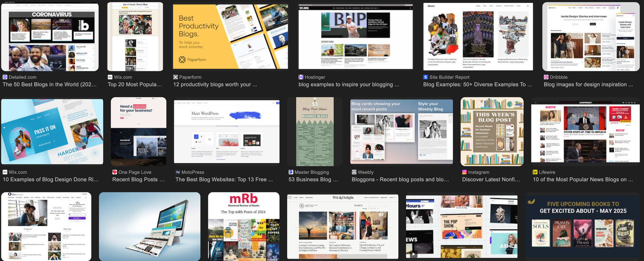Open the Coronavirus Billboard blog thumbnail
Viewport: 644px width, 261px height.
[50, 37]
